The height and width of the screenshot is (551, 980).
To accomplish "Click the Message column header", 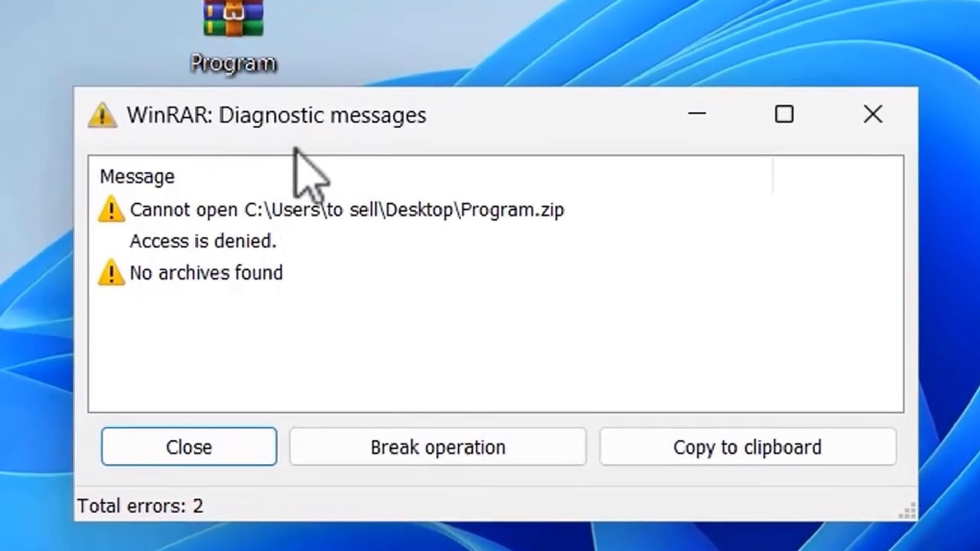I will 137,177.
